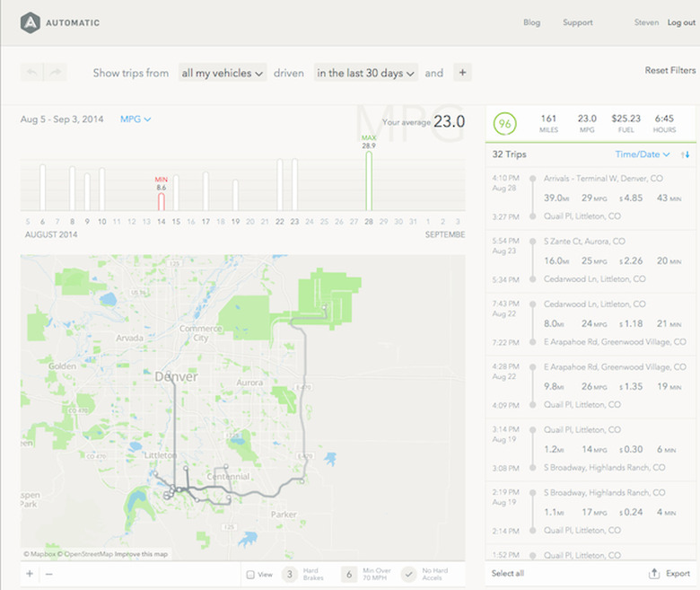Reverse the trip sort order arrows
This screenshot has width=700, height=590.
click(685, 154)
